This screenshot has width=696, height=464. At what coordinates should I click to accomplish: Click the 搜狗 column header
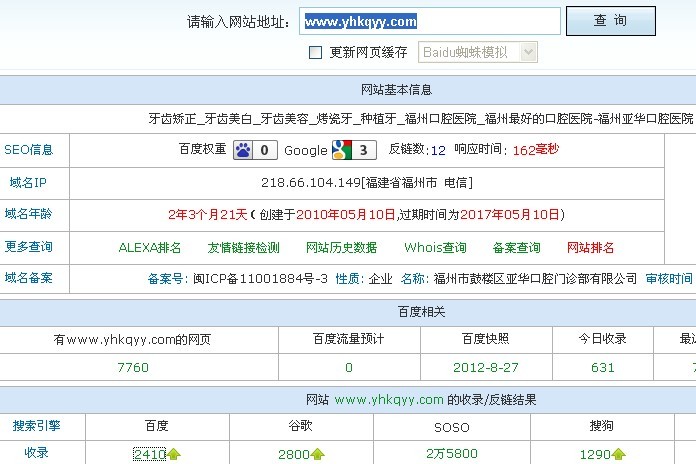click(x=601, y=426)
